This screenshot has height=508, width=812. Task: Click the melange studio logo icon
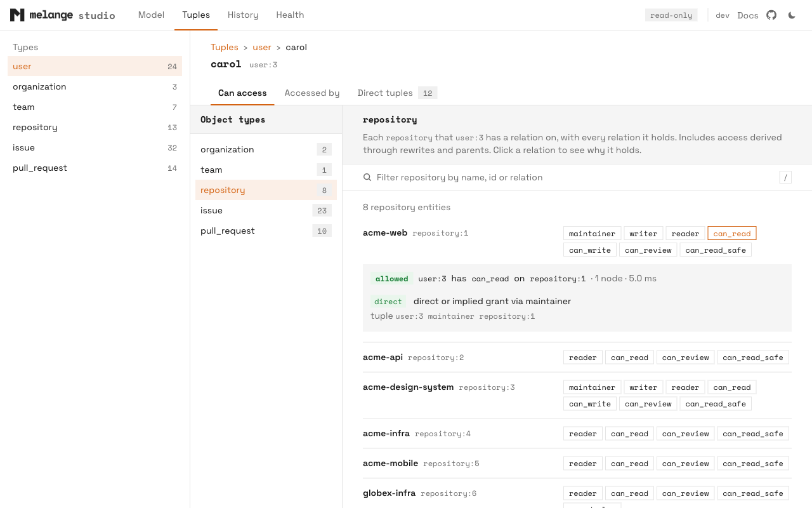click(x=17, y=15)
